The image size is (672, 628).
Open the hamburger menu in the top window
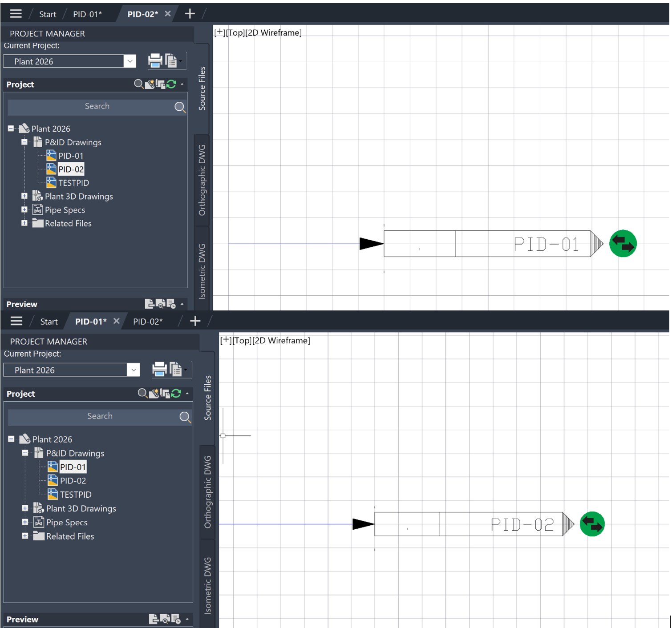click(x=16, y=14)
